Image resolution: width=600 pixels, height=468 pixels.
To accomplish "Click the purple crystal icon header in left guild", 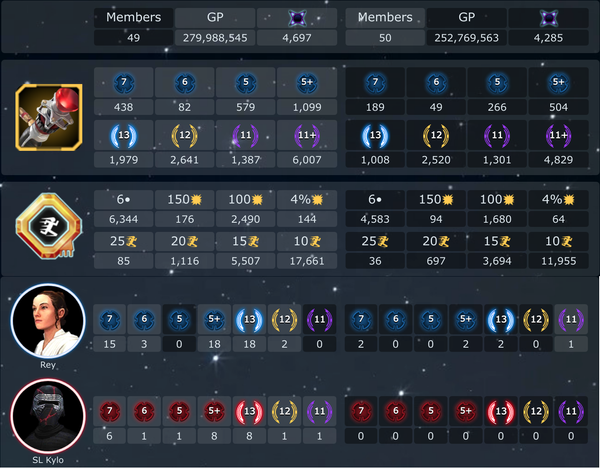I will point(297,18).
